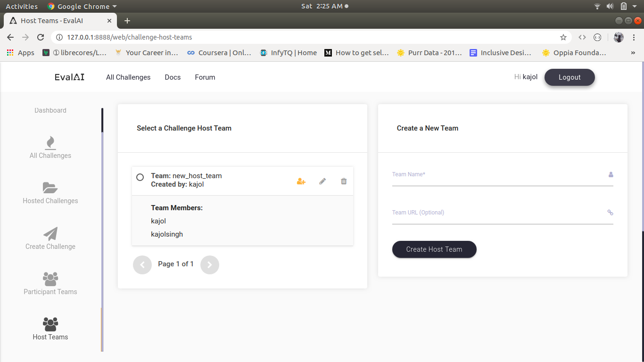Open the Chrome profile avatar

click(619, 37)
